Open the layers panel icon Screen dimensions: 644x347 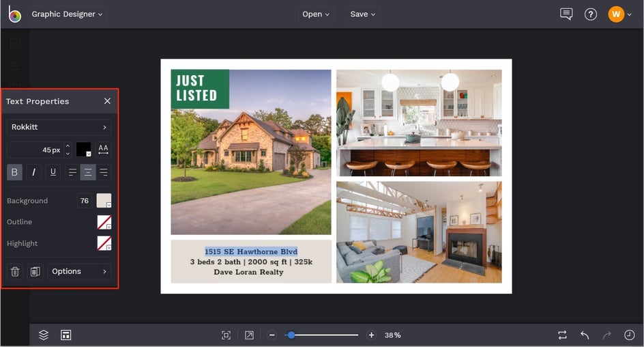pos(44,335)
